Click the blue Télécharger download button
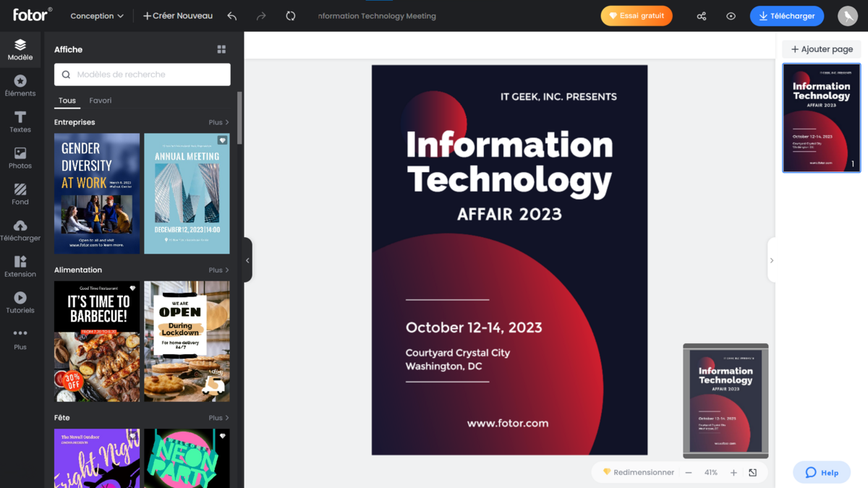868x488 pixels. tap(787, 16)
